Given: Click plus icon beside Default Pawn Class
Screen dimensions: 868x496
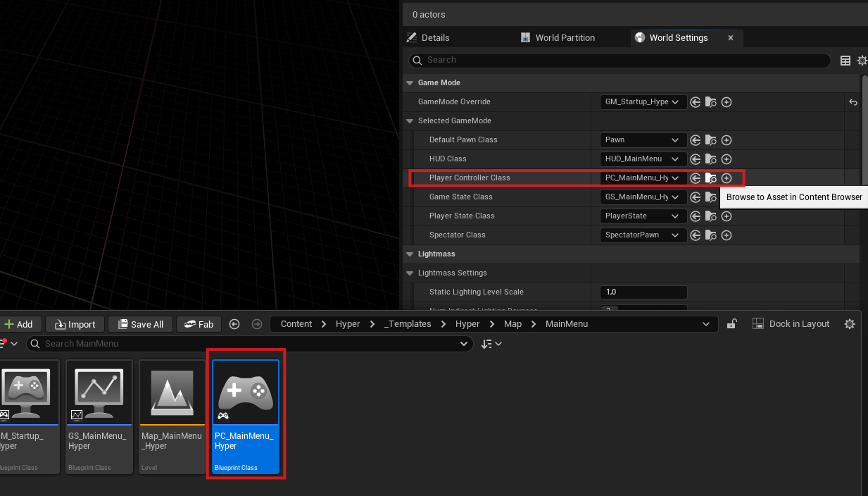Looking at the screenshot, I should 727,140.
